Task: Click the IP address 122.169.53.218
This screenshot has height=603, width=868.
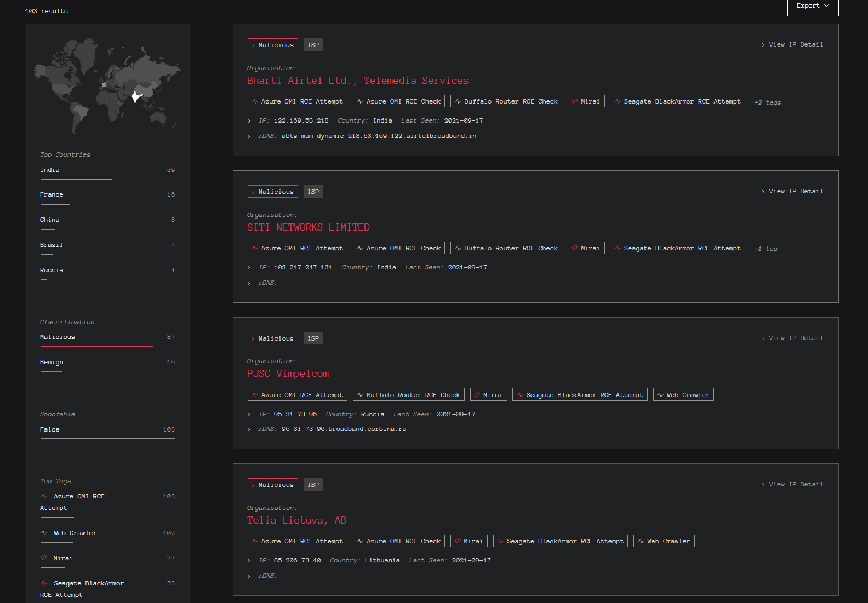Action: point(301,121)
